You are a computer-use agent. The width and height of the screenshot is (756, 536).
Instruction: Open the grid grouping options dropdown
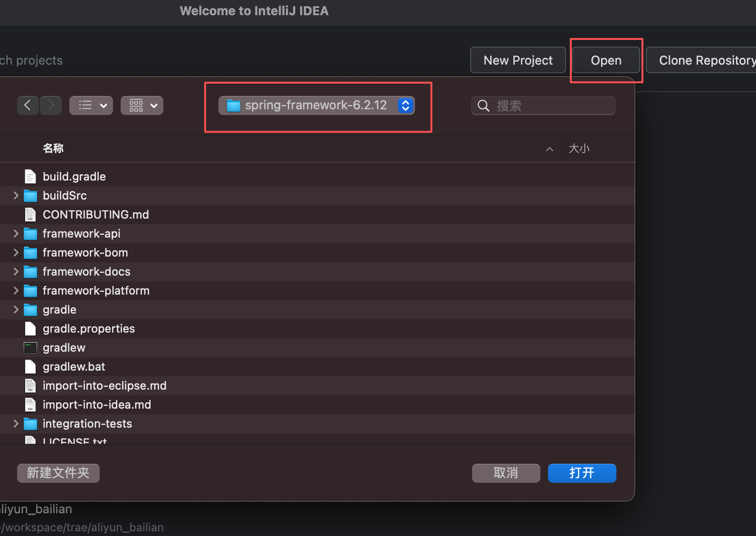coord(142,105)
